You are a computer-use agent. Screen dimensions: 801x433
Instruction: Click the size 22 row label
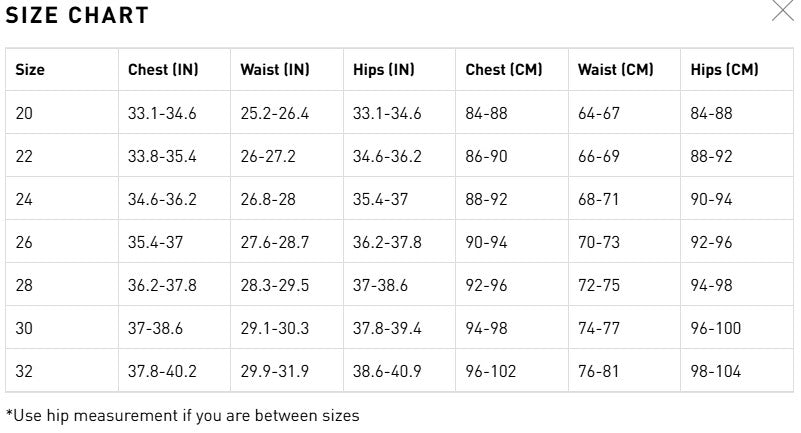pos(25,157)
